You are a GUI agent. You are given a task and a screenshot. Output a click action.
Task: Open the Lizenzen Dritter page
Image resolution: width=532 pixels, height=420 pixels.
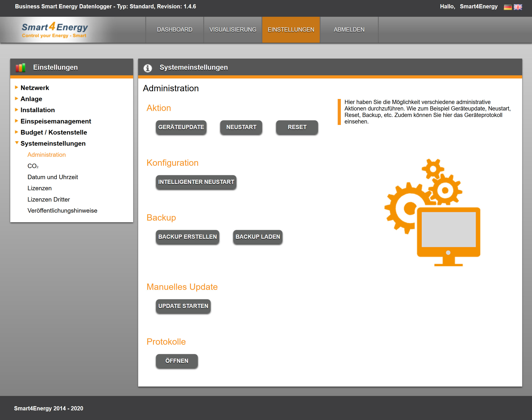pos(49,199)
